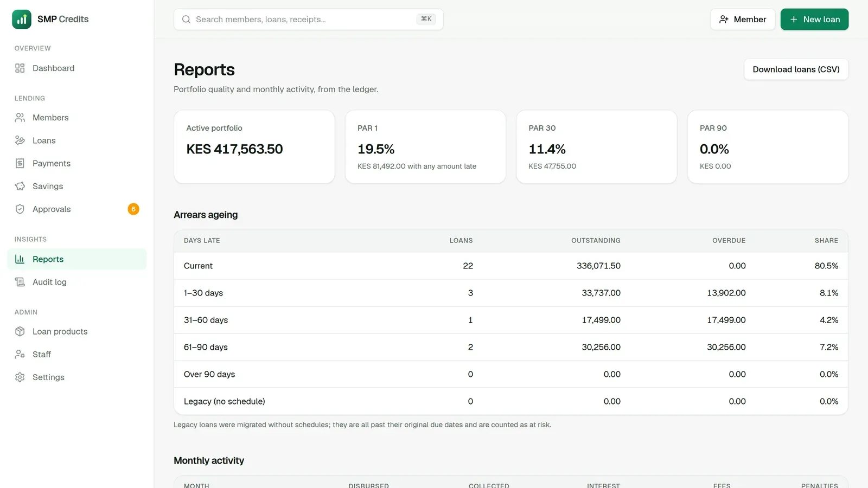This screenshot has height=488, width=868.
Task: Click the New loan button
Action: coord(814,20)
